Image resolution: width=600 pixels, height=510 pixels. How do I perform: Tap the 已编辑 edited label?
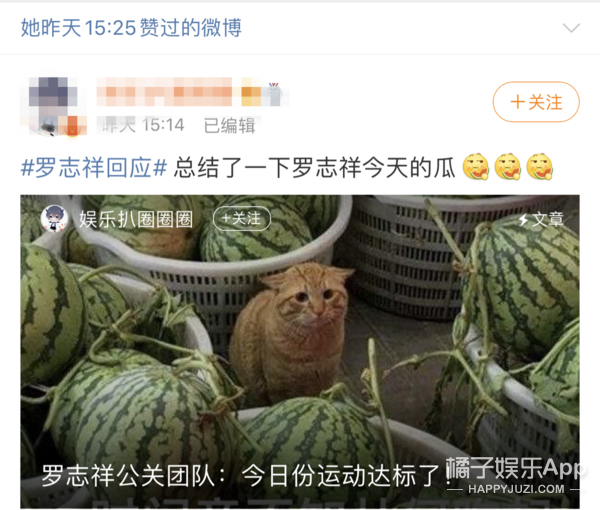point(229,125)
